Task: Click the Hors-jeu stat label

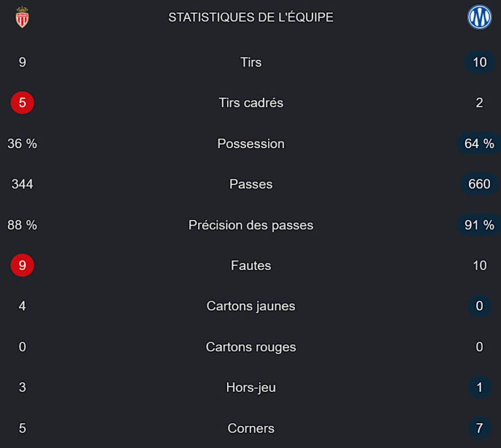Action: tap(250, 387)
